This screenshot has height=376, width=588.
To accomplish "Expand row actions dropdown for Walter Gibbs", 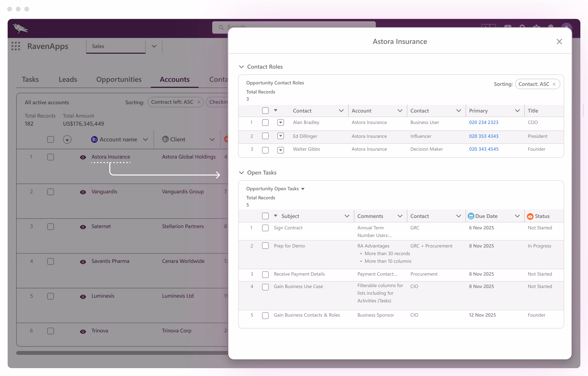I will coord(280,150).
